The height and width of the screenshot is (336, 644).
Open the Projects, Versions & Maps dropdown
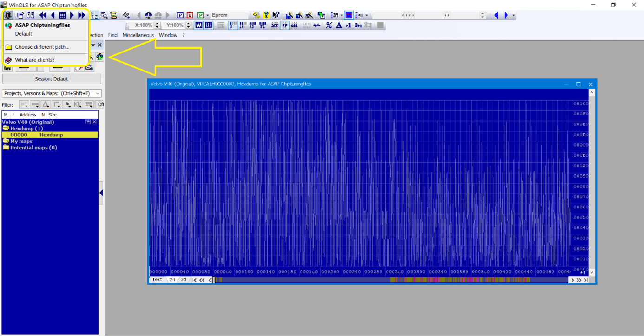click(x=97, y=93)
